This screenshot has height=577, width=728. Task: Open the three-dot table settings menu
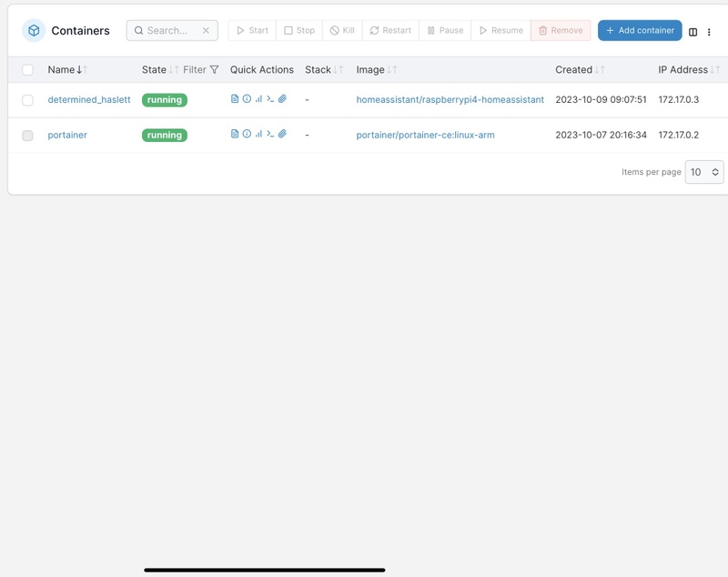pos(709,32)
